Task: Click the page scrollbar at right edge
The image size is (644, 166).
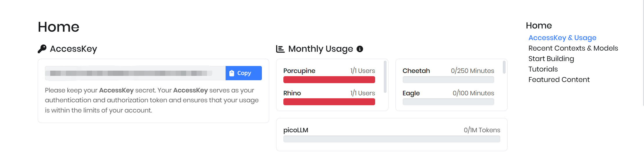Action: [x=643, y=52]
